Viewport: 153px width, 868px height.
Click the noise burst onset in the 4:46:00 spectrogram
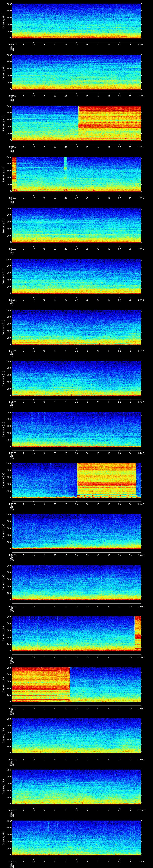point(78,123)
